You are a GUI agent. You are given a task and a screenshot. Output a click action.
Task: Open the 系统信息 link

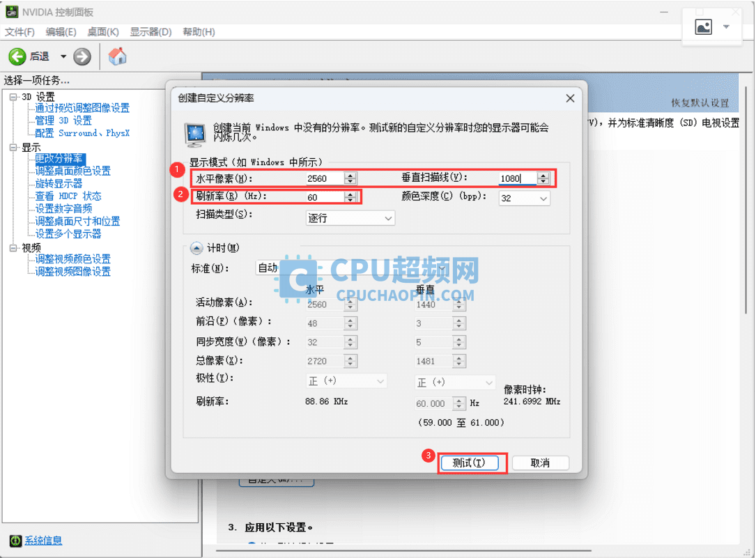(x=43, y=541)
